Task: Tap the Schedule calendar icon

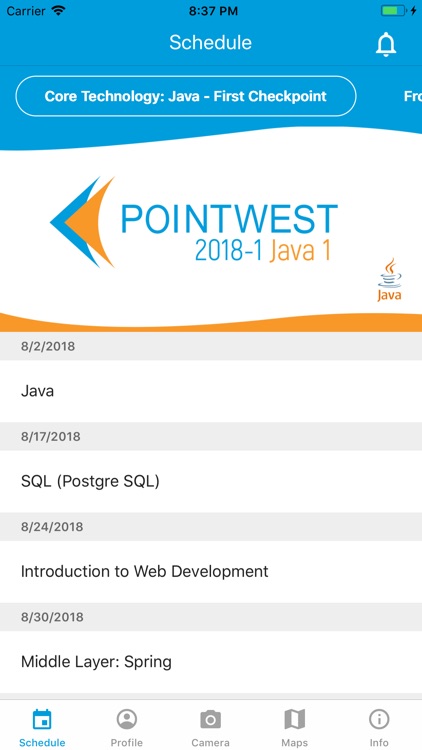Action: click(42, 719)
